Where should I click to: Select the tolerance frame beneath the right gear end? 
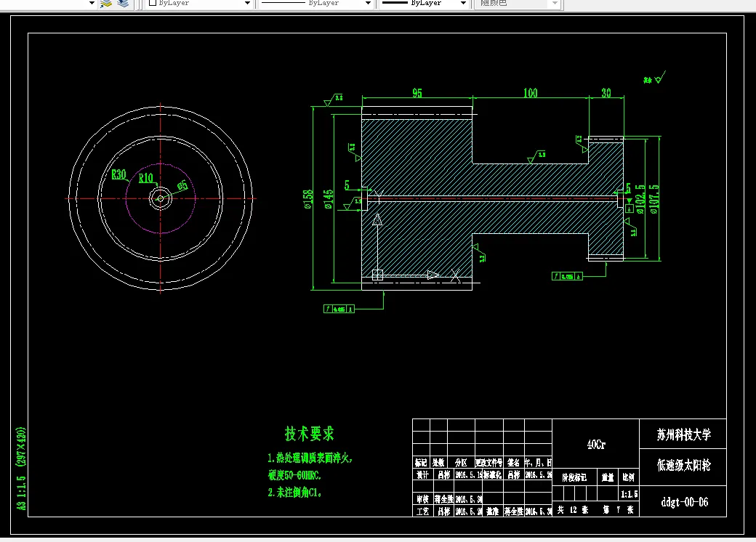[x=567, y=276]
